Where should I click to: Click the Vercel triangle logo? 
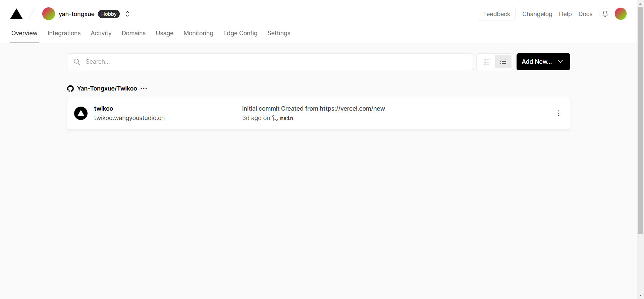pyautogui.click(x=16, y=14)
